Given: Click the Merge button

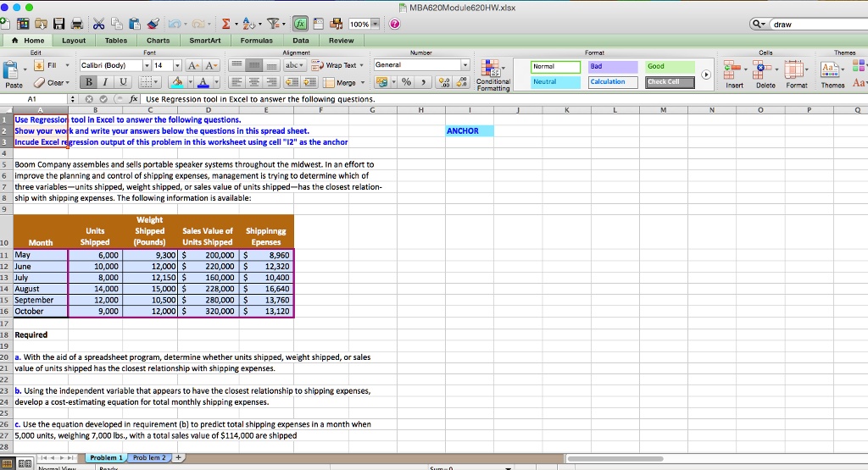Looking at the screenshot, I should [x=344, y=82].
